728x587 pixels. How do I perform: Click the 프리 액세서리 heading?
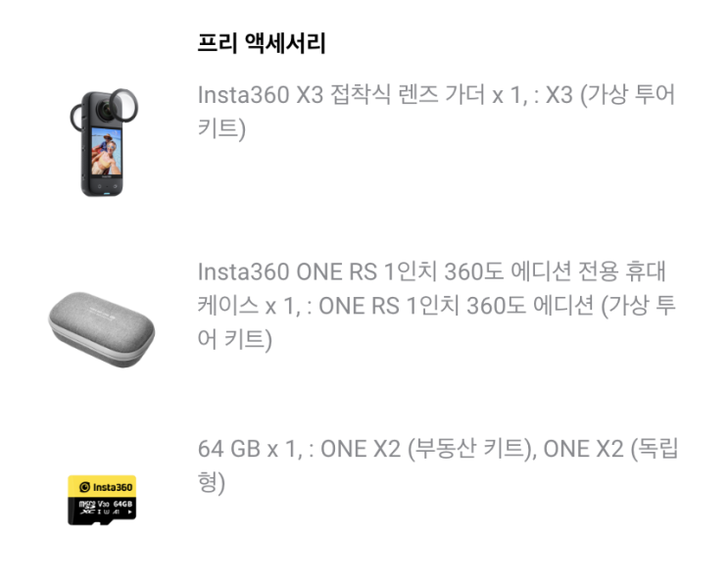pos(262,43)
